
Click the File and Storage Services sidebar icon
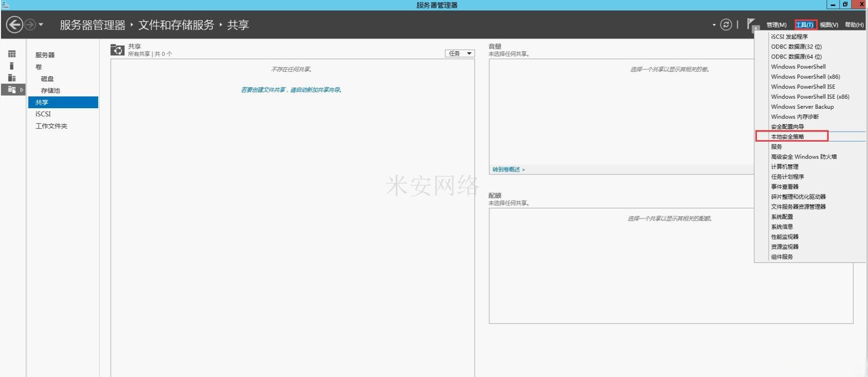[12, 90]
